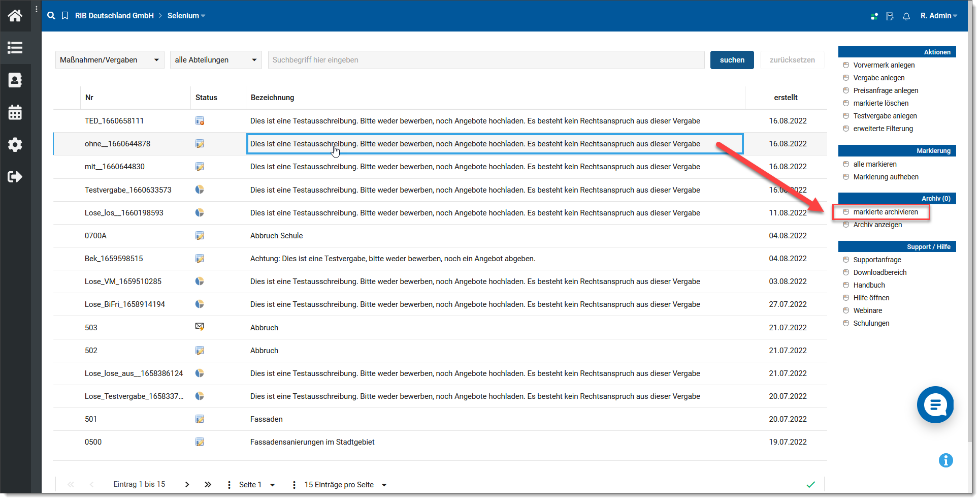980x501 pixels.
Task: Open the Selenium breadcrumb menu
Action: click(186, 16)
